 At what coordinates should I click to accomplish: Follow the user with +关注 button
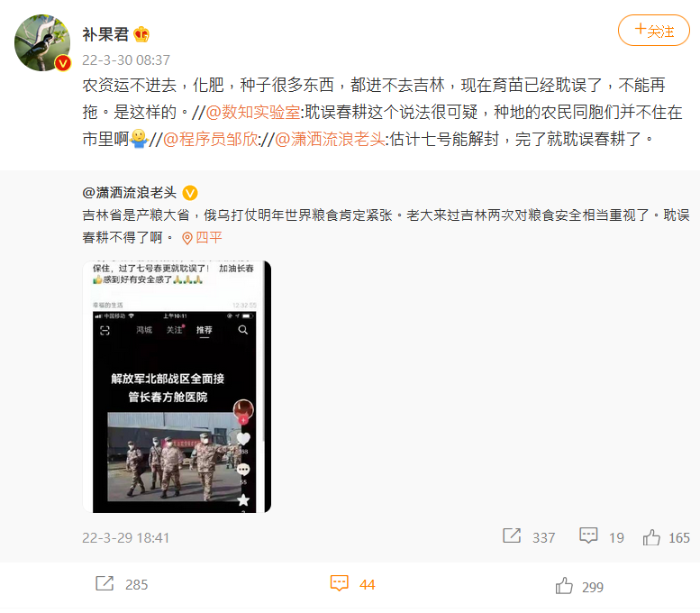tap(653, 31)
